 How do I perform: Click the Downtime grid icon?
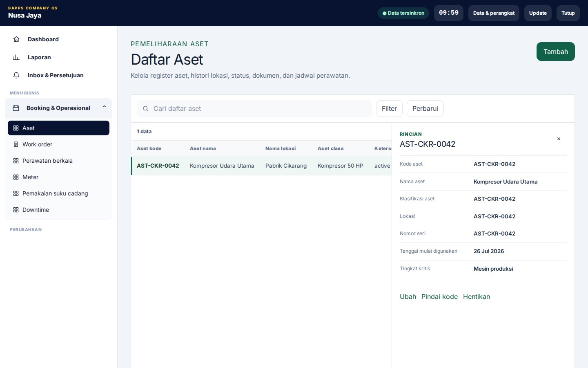coord(16,210)
